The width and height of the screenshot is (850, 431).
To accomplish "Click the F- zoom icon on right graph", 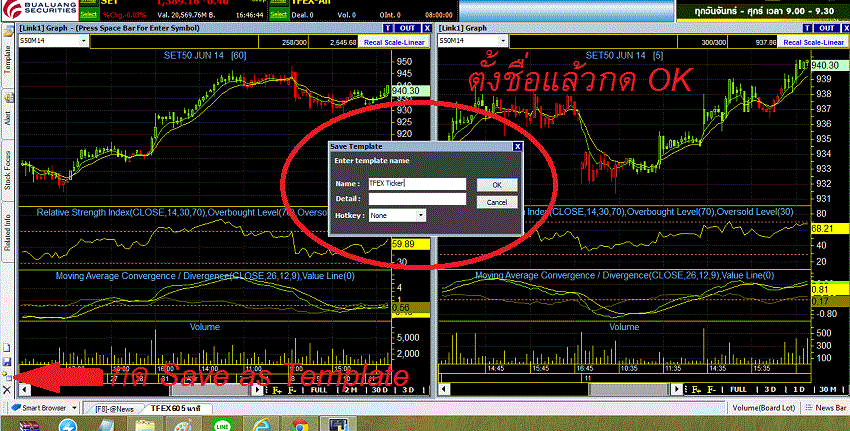I will click(x=711, y=389).
